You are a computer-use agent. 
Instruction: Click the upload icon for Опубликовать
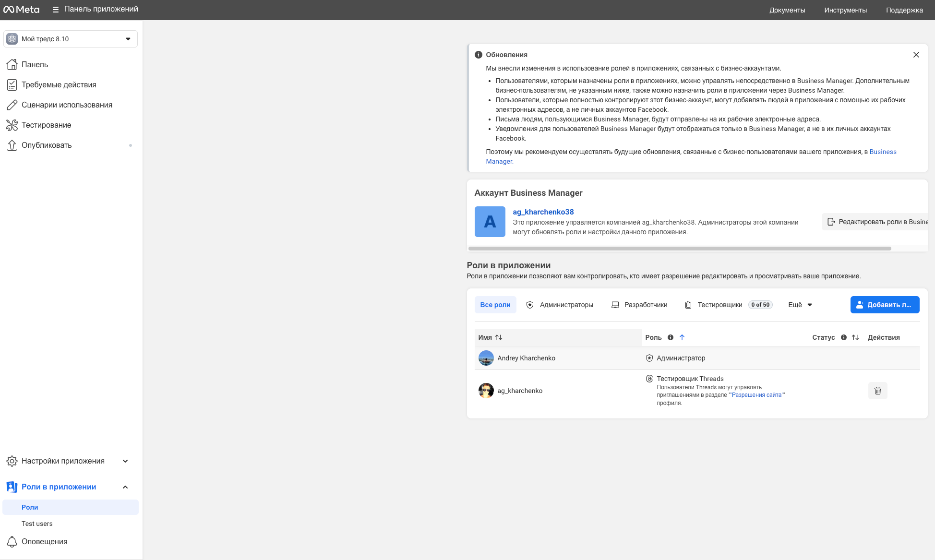pyautogui.click(x=12, y=145)
